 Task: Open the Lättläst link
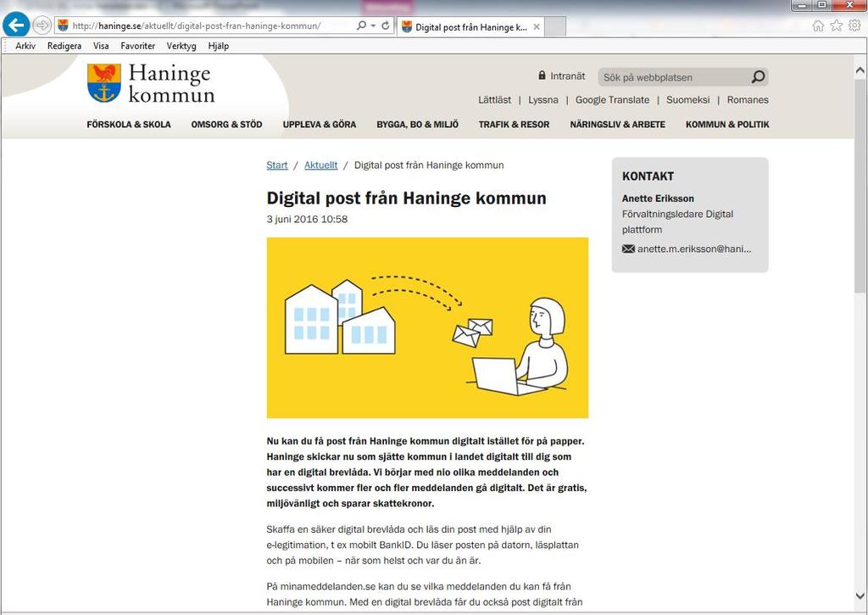pos(494,100)
